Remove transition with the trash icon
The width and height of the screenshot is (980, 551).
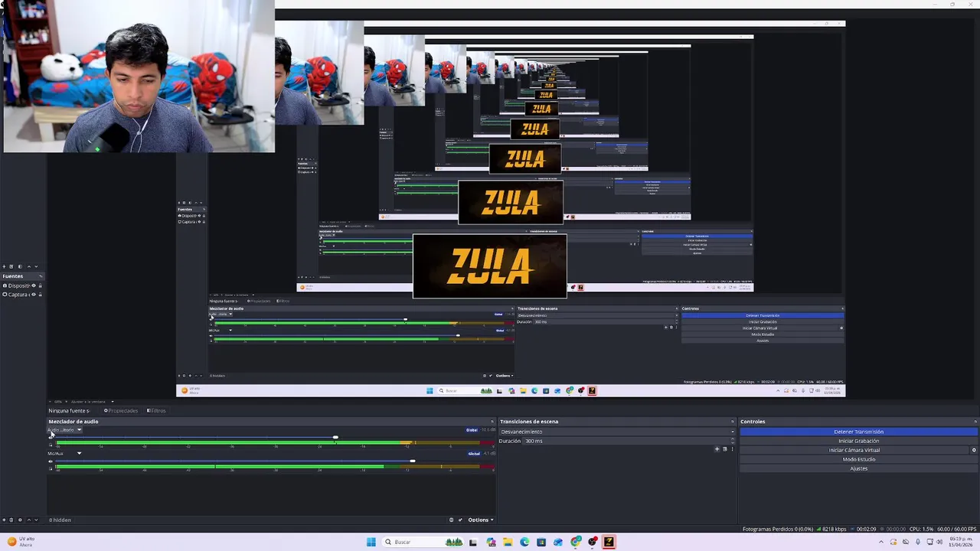pos(725,449)
